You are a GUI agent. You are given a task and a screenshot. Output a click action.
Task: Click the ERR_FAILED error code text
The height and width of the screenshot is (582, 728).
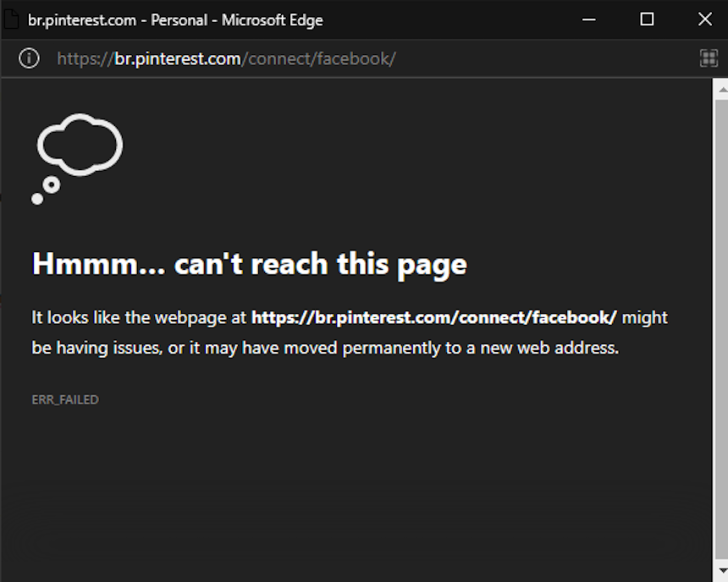[x=65, y=399]
